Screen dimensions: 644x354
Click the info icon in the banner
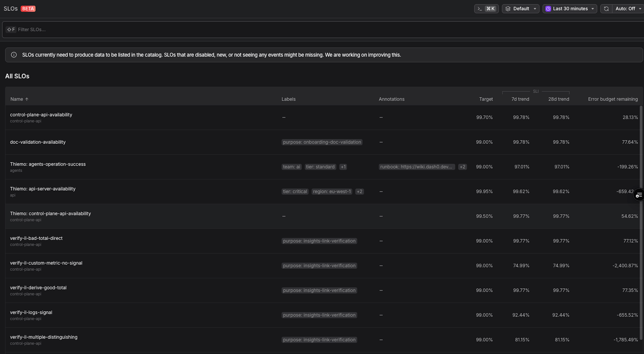tap(14, 55)
